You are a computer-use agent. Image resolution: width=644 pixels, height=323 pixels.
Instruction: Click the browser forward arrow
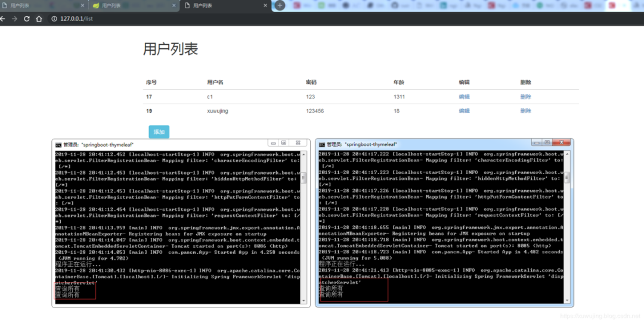click(x=14, y=19)
